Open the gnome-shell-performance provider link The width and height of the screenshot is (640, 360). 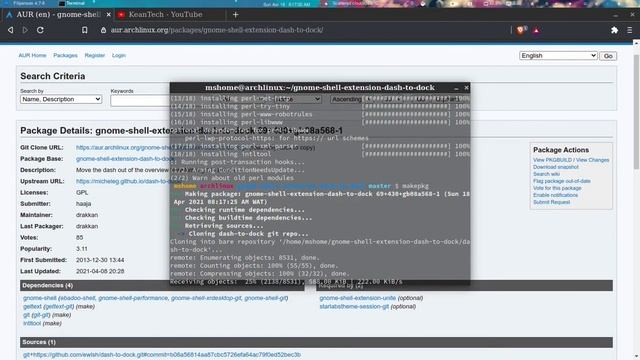(x=133, y=298)
